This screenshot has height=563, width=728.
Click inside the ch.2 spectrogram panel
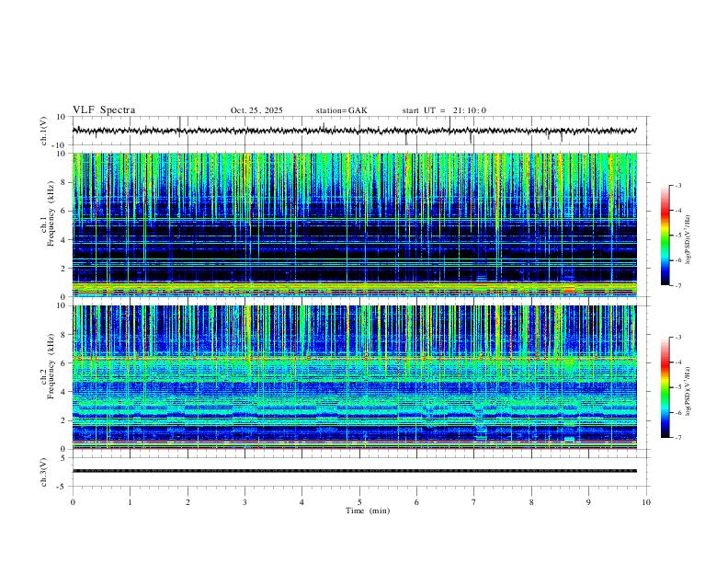[354, 377]
